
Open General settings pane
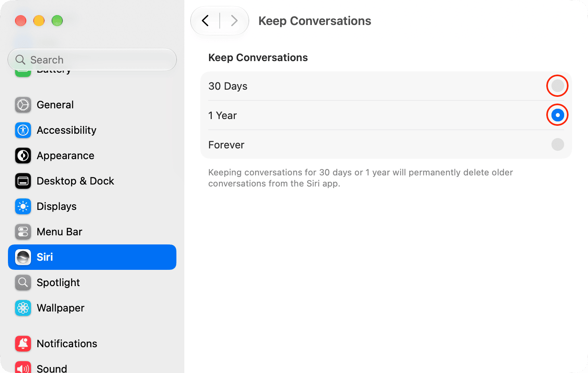pyautogui.click(x=92, y=105)
